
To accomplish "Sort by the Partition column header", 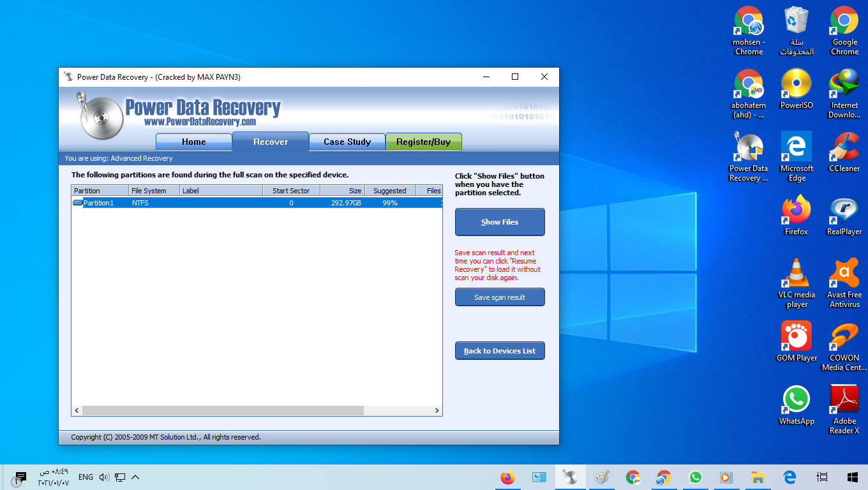I will [100, 191].
